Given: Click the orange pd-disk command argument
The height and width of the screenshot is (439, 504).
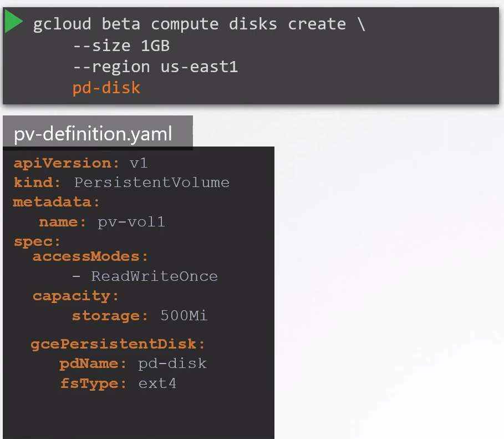Looking at the screenshot, I should (106, 88).
